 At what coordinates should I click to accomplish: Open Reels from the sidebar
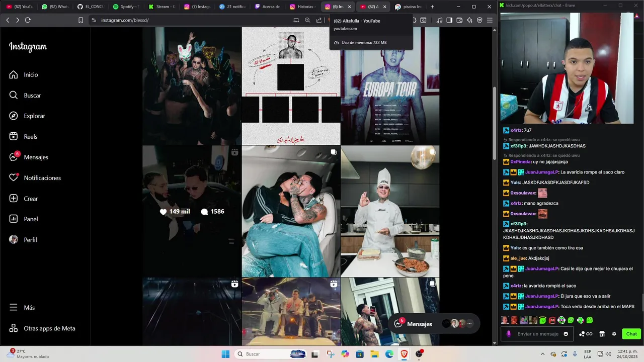point(23,136)
